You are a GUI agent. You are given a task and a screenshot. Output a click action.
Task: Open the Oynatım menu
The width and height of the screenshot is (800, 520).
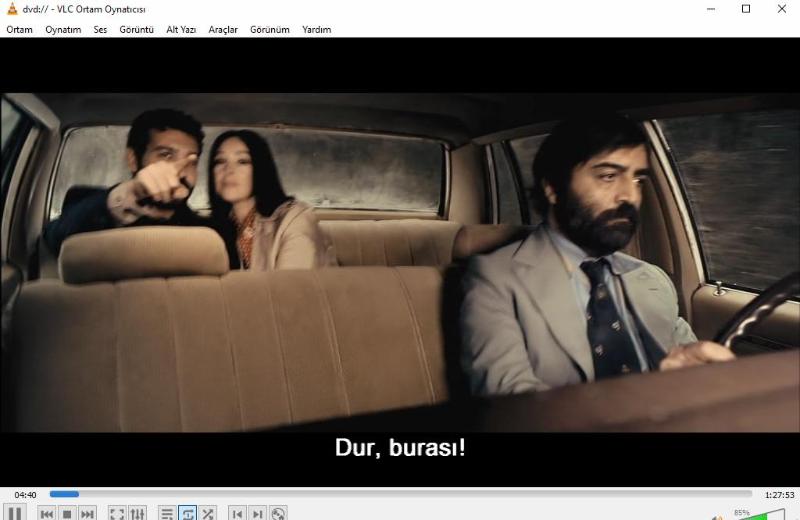tap(63, 30)
